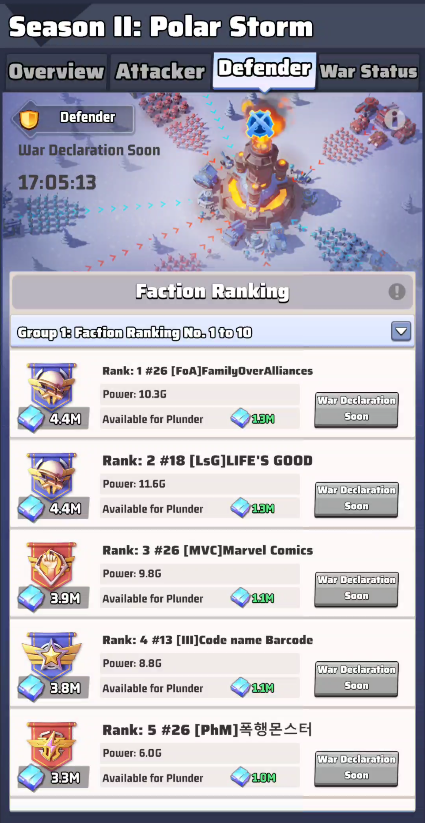The image size is (425, 823).
Task: Click War Declaration Soon for FamilyOverAlliances
Action: [x=356, y=409]
